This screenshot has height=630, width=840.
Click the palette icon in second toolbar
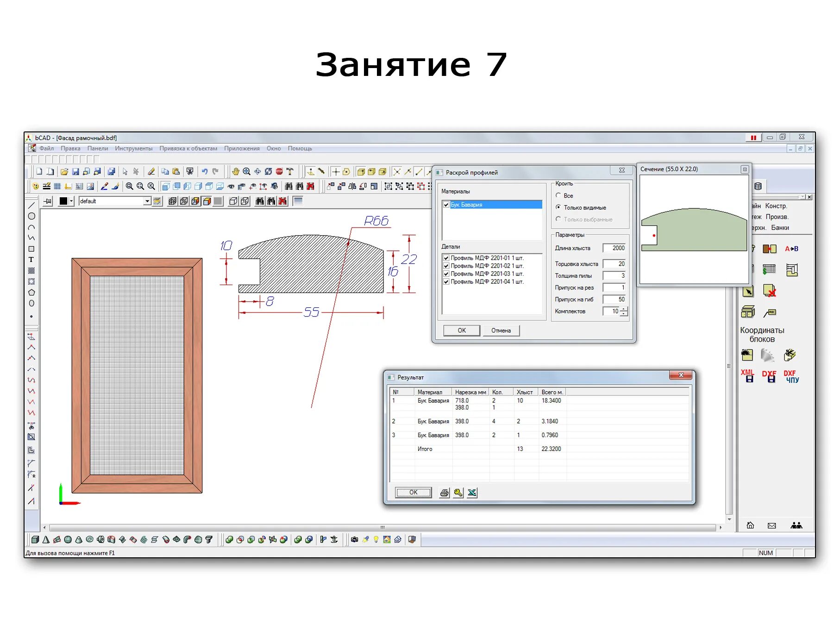tap(36, 186)
